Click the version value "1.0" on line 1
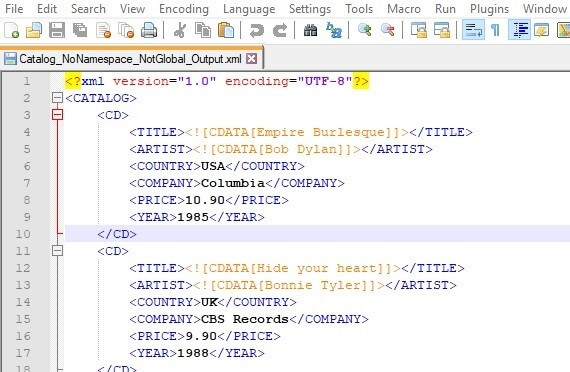Screen dimensions: 570x372 [x=197, y=81]
